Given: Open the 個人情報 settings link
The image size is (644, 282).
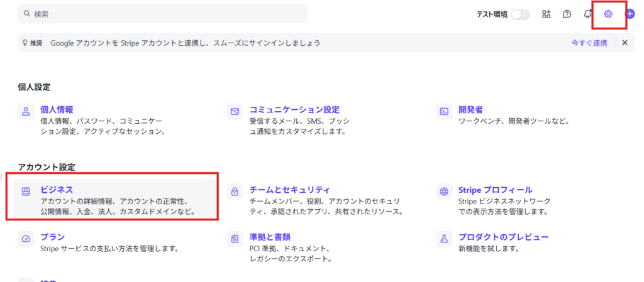Looking at the screenshot, I should click(x=57, y=109).
